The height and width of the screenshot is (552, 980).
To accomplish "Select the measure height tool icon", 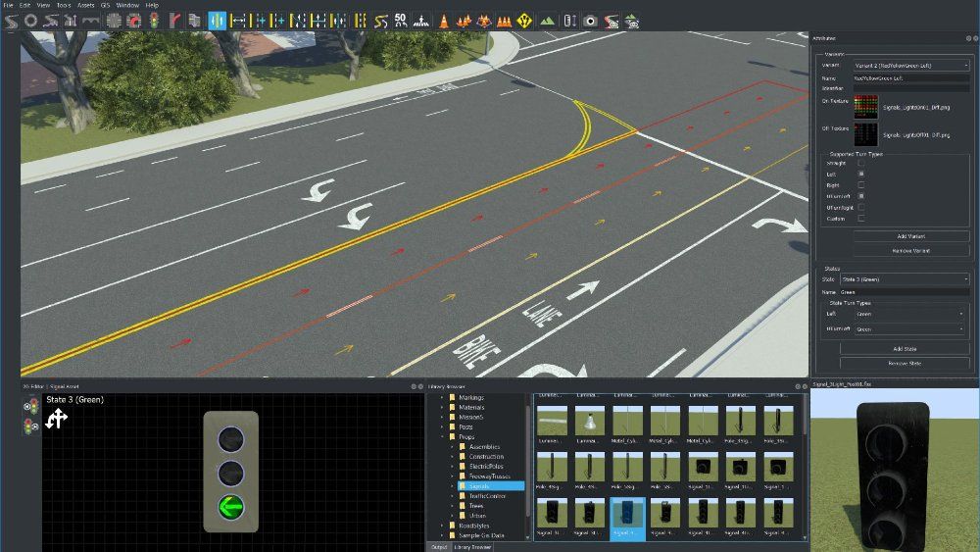I will tap(569, 21).
